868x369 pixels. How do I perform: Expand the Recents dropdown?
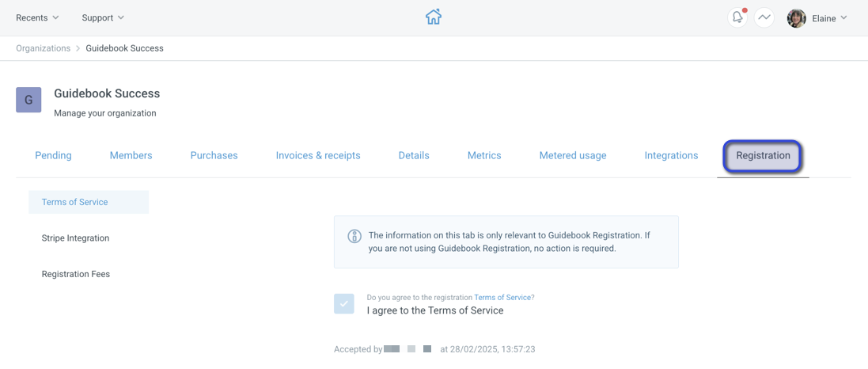[x=37, y=17]
